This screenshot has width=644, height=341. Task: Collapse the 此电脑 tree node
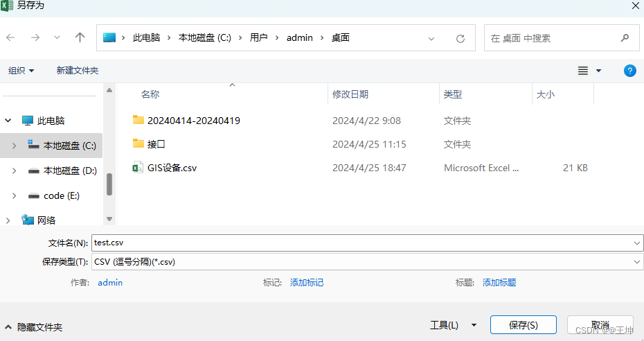click(8, 121)
